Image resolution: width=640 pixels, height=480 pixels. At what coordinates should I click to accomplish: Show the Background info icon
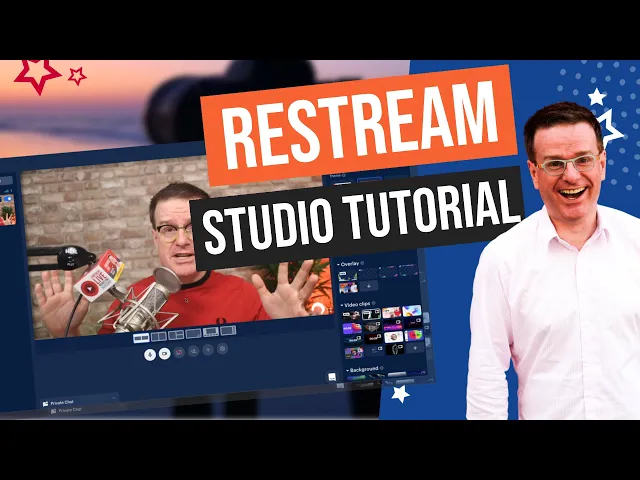[382, 368]
